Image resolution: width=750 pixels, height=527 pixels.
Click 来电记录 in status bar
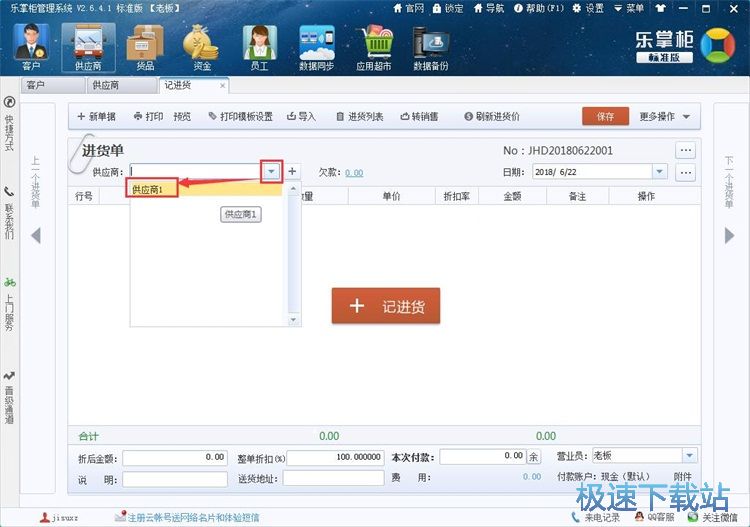click(595, 517)
